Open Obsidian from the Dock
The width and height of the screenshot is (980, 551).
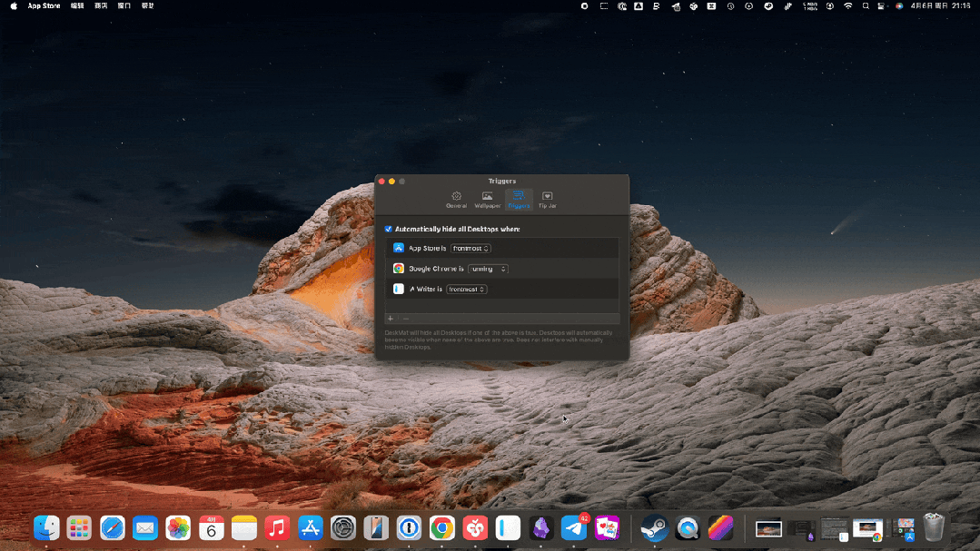pos(540,528)
